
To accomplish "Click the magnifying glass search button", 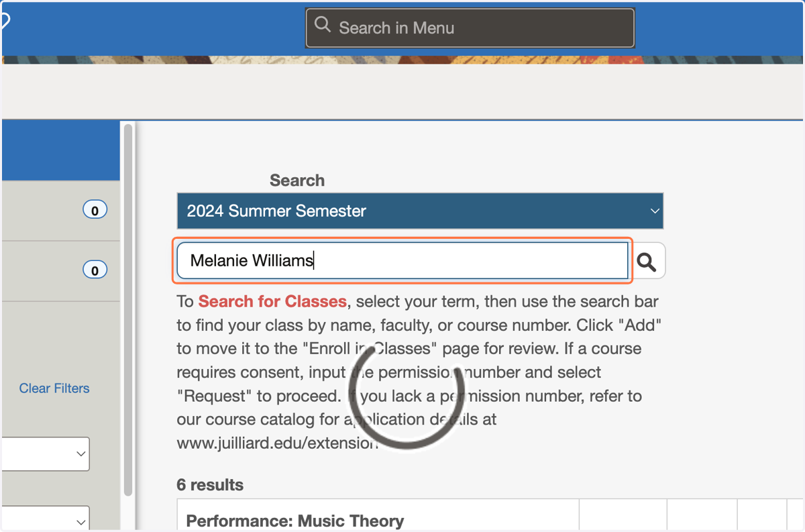I will click(647, 261).
